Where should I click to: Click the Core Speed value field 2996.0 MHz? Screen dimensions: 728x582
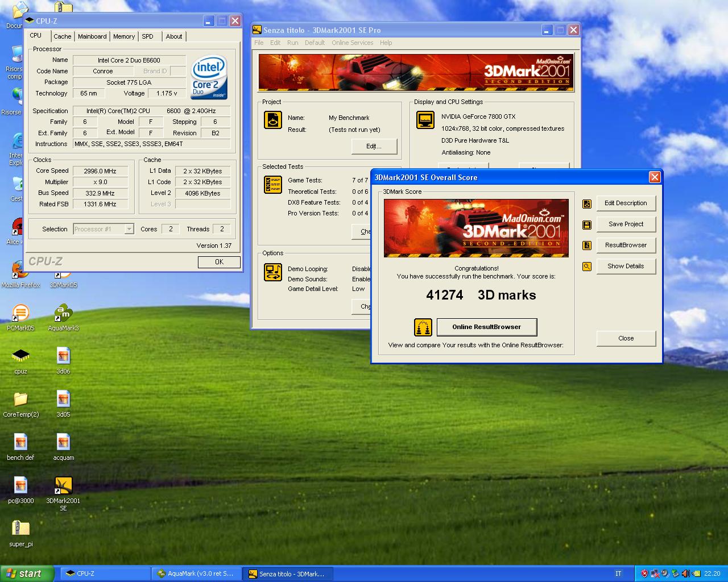click(100, 171)
